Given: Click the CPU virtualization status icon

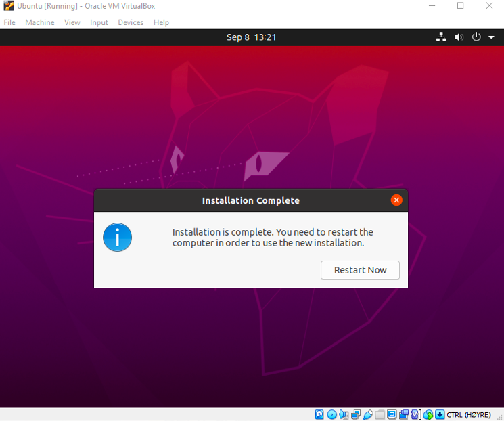Looking at the screenshot, I should pyautogui.click(x=416, y=414).
